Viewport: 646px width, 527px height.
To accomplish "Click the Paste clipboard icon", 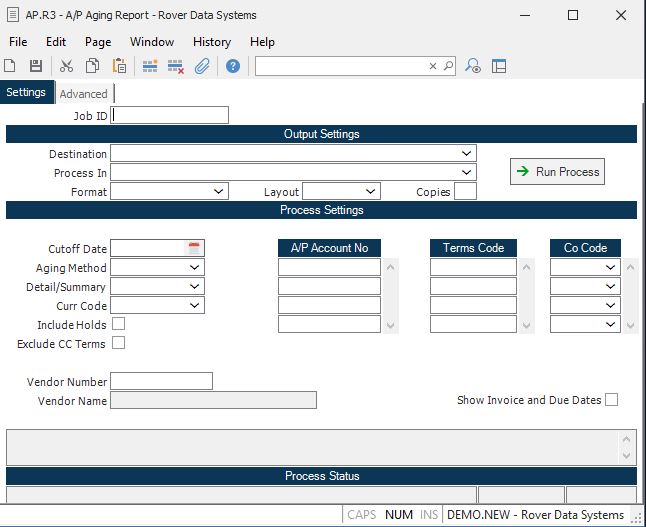I will coord(119,66).
